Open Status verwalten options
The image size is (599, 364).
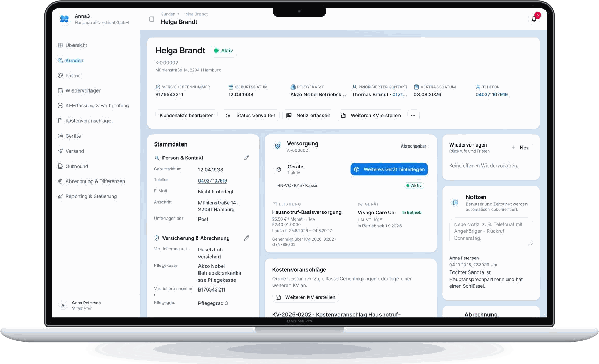point(250,115)
